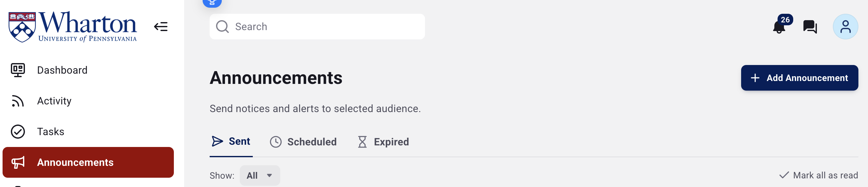Switch to the Sent tab
Viewport: 868px width, 187px height.
pos(231,142)
